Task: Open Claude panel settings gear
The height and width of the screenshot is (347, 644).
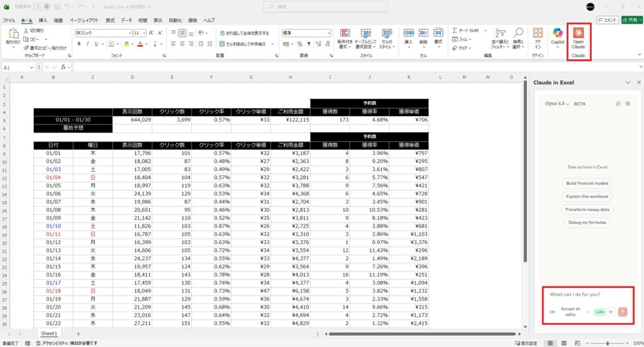Action: point(627,104)
